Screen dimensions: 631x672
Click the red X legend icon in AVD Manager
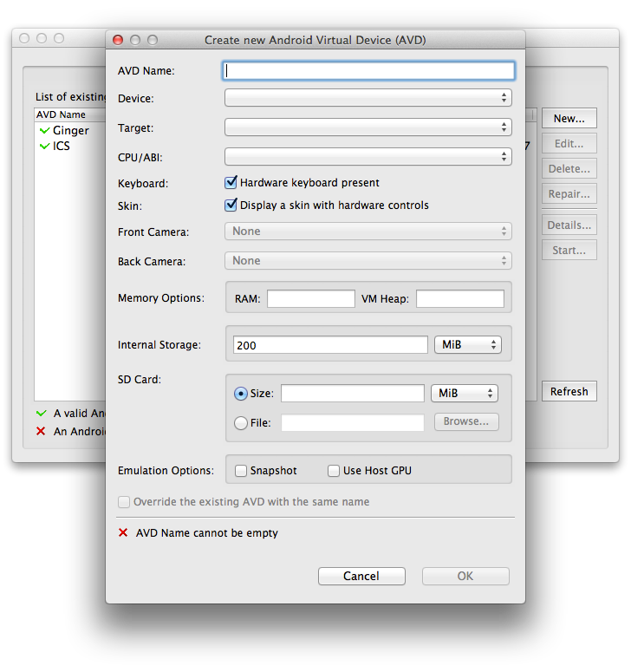[41, 431]
